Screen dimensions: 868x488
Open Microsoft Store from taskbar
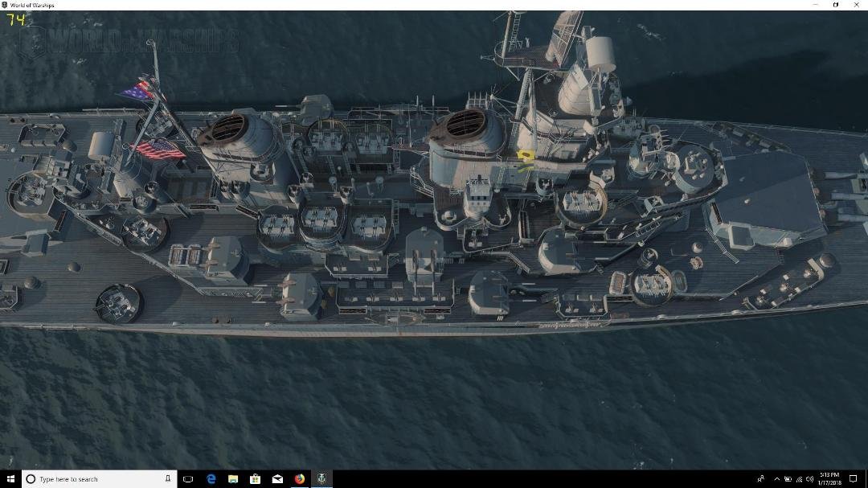256,479
